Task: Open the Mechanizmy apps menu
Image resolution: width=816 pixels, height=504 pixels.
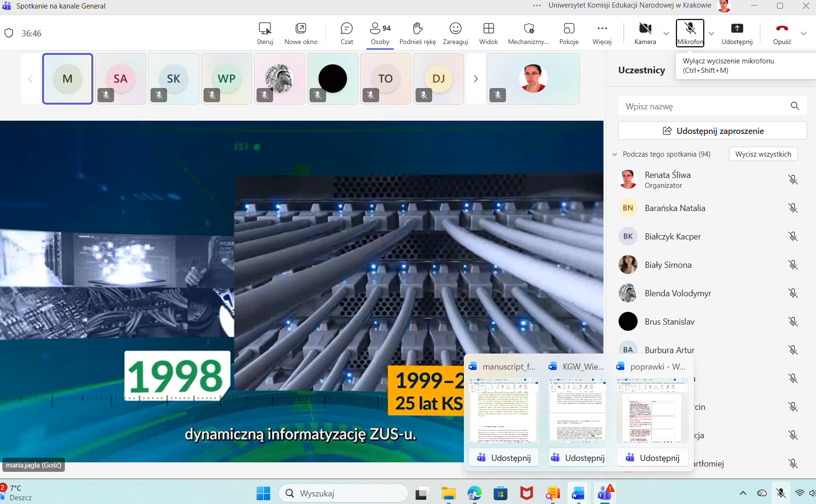Action: [528, 33]
